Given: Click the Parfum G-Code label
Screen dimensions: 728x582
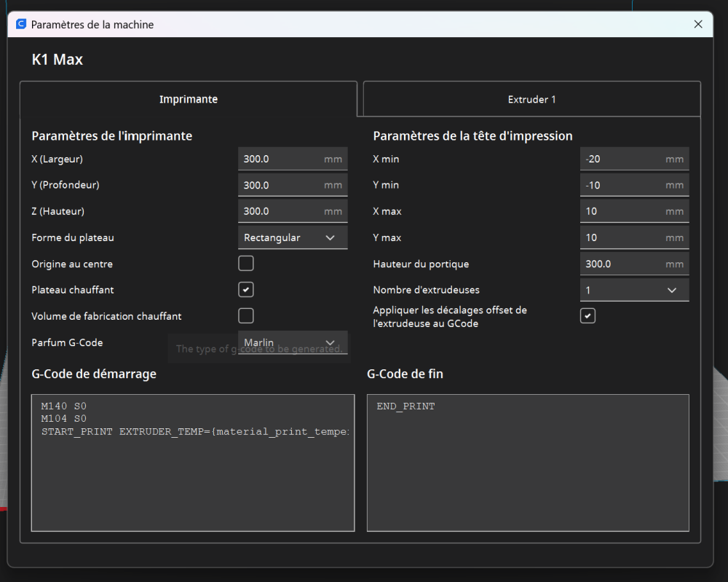Looking at the screenshot, I should [x=67, y=342].
